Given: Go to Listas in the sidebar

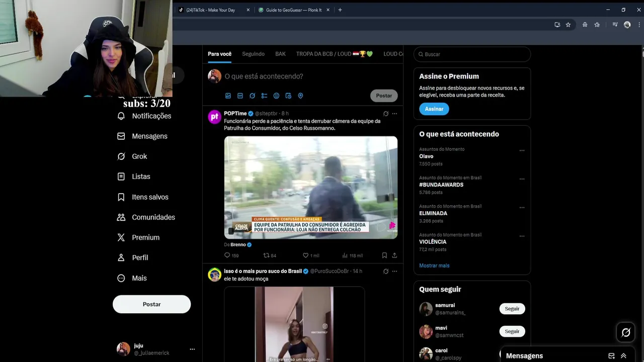Looking at the screenshot, I should [x=133, y=176].
